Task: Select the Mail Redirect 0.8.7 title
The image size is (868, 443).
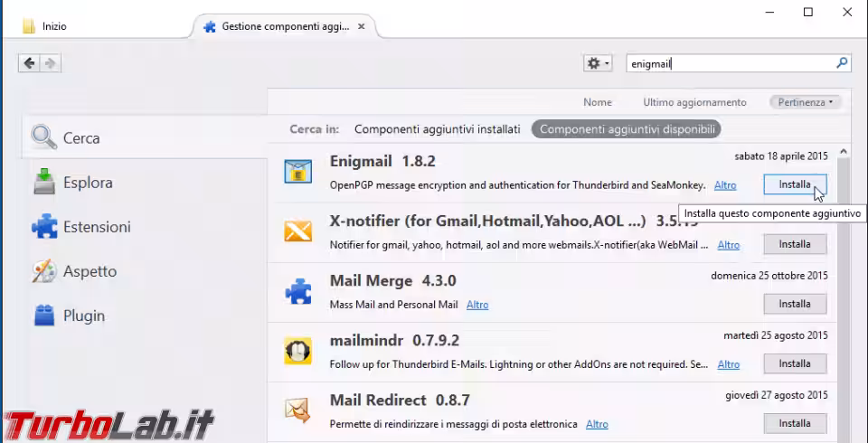Action: [x=400, y=400]
